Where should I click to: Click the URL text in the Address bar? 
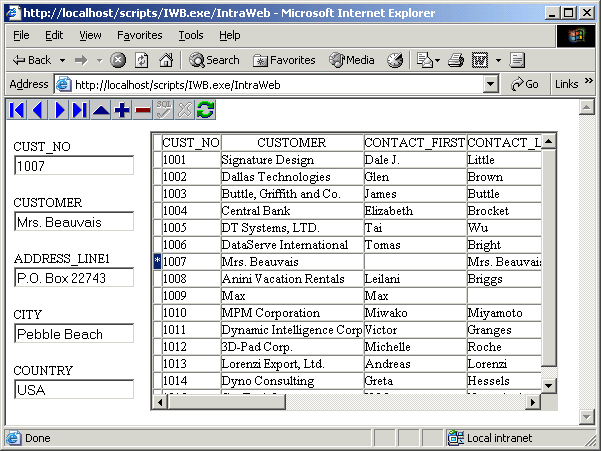click(x=177, y=85)
